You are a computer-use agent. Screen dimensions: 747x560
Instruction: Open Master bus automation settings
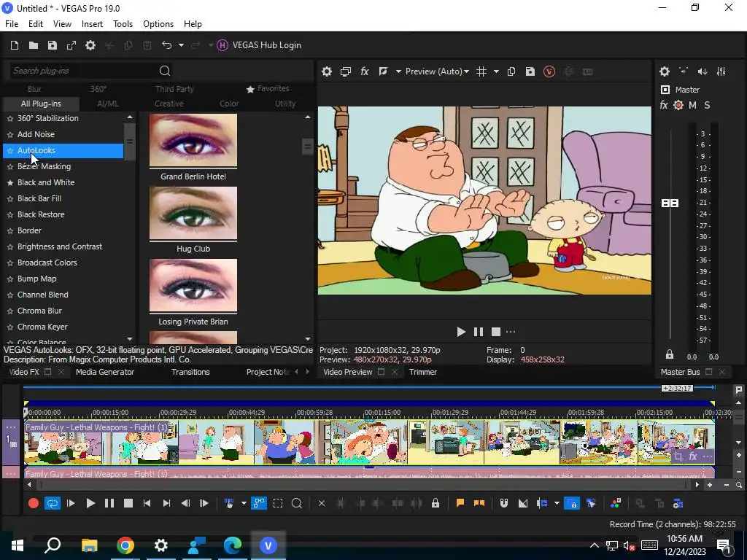click(678, 105)
